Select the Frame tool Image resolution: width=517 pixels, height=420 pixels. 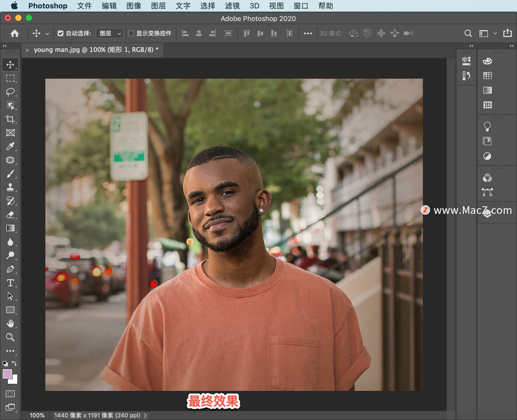tap(10, 133)
